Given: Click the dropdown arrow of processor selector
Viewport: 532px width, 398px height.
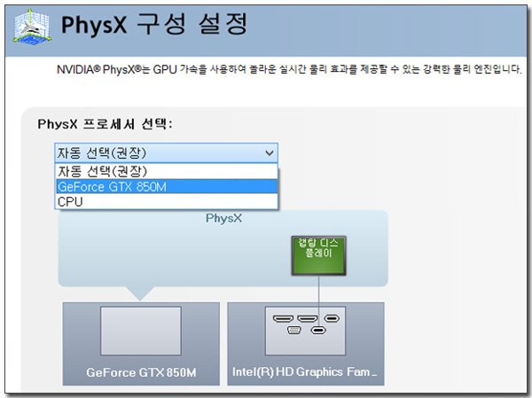Looking at the screenshot, I should (x=270, y=152).
